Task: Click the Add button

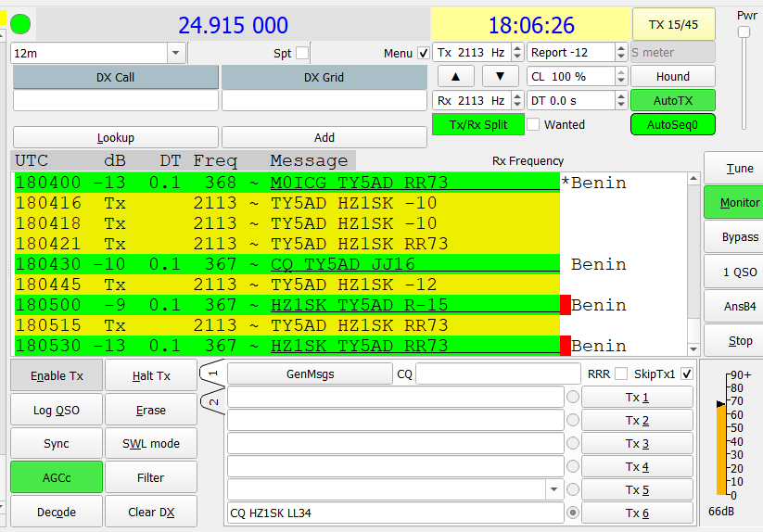Action: coord(324,137)
